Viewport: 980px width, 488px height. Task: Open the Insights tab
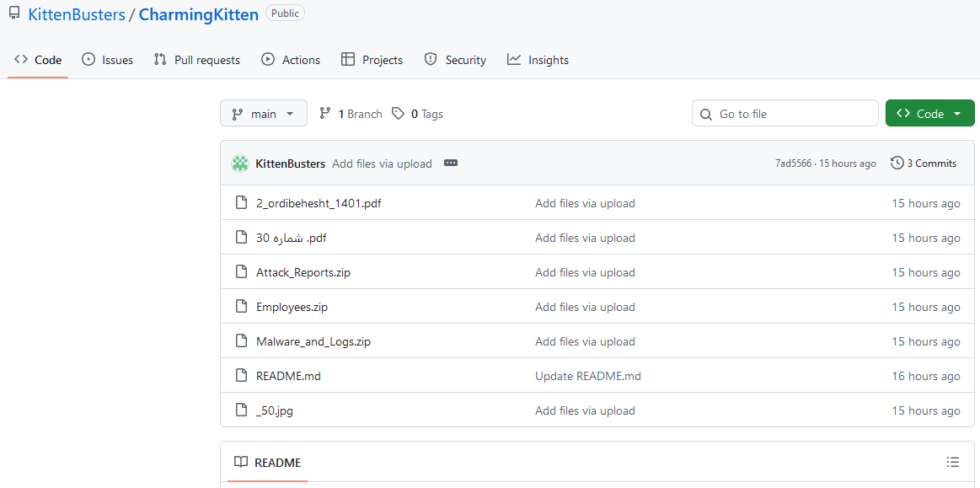pyautogui.click(x=538, y=60)
